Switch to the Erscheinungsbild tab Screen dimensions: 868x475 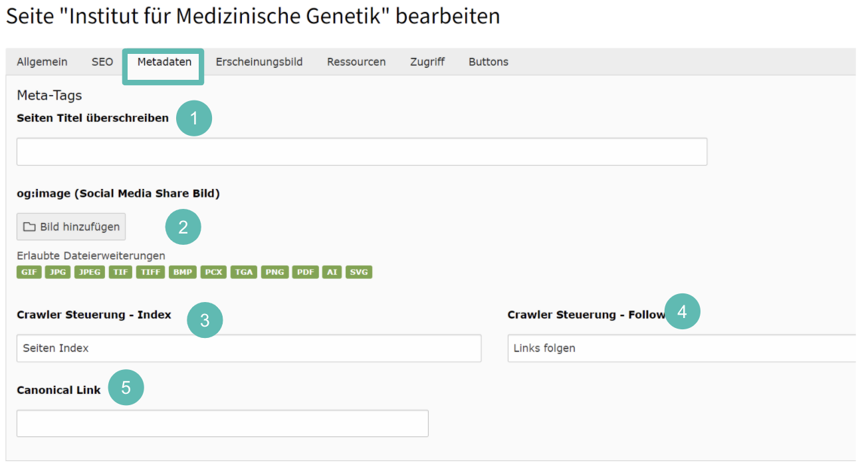coord(259,62)
